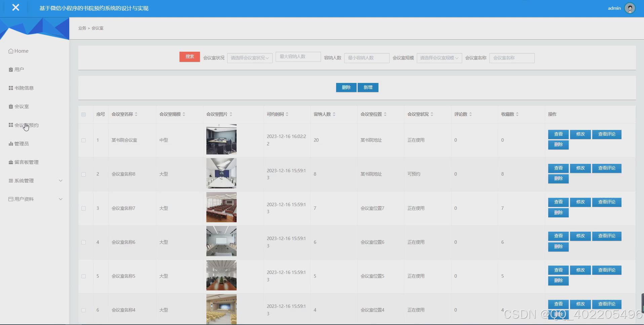The image size is (644, 325).
Task: Open the admin account menu
Action: pyautogui.click(x=630, y=8)
